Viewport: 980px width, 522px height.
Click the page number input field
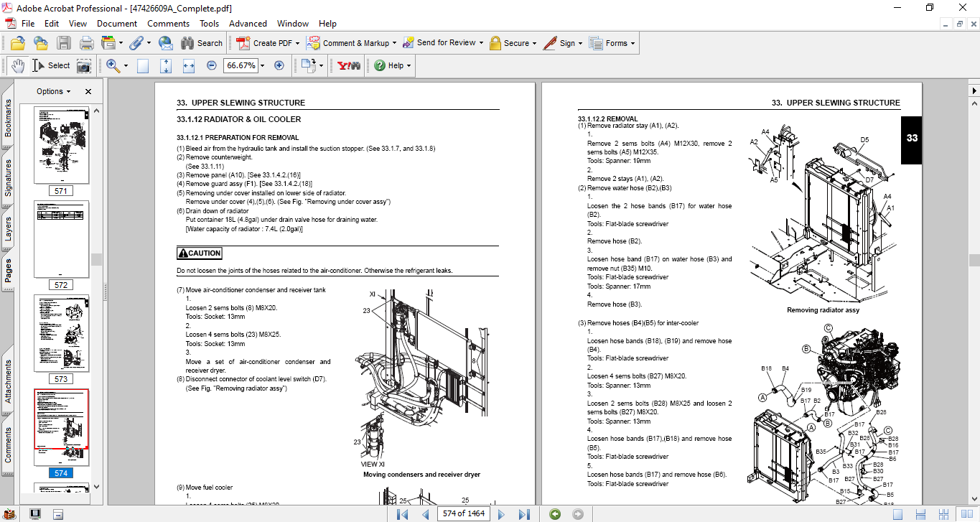tap(463, 513)
